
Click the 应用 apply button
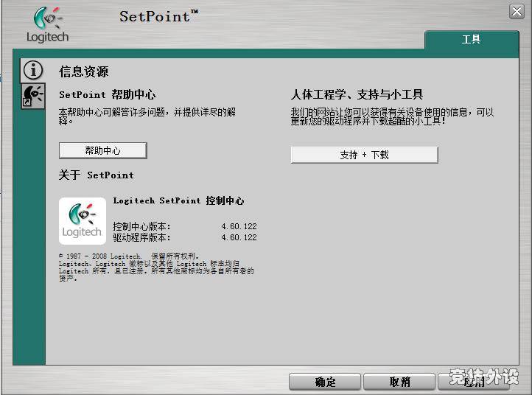474,382
